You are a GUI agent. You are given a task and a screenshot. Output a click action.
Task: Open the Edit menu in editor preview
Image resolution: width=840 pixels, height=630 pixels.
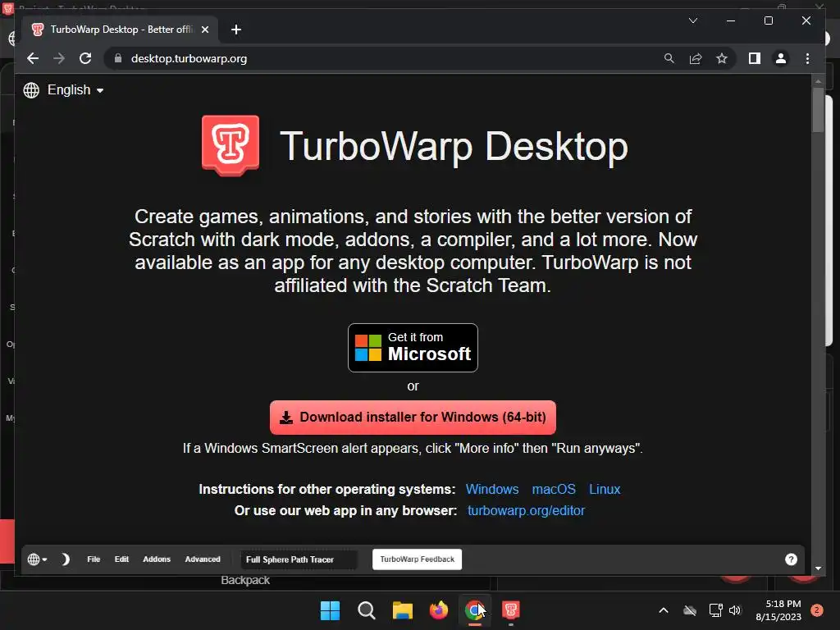pos(121,559)
